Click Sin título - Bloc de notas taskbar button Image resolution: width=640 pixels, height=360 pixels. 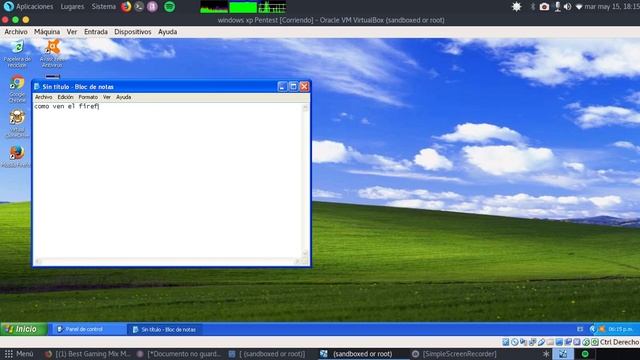point(165,329)
